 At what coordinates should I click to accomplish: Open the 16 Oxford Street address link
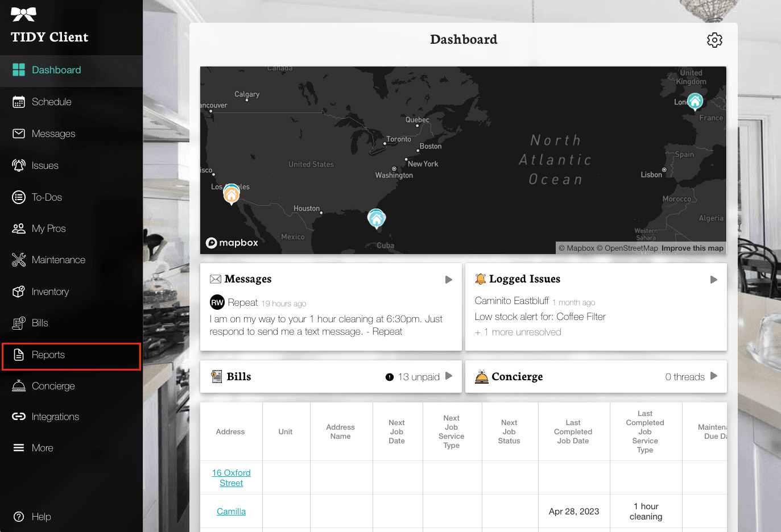point(231,478)
